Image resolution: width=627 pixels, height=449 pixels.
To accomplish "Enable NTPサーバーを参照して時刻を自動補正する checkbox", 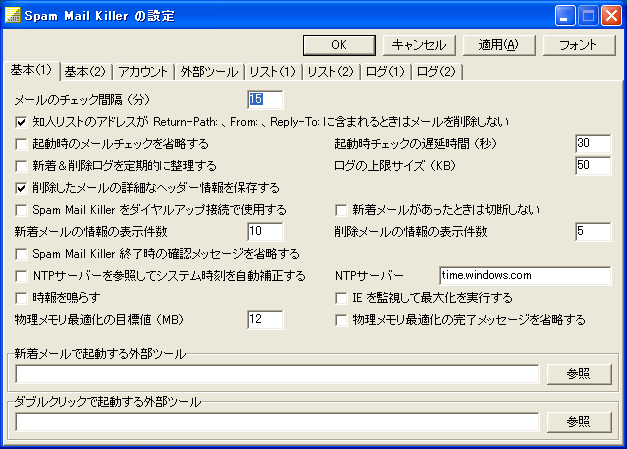I will point(21,276).
